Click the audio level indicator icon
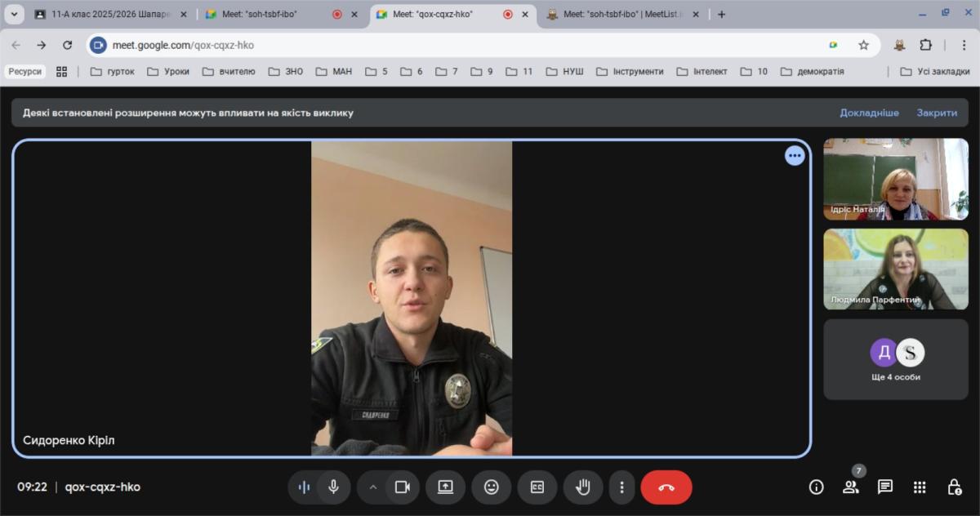This screenshot has width=980, height=516. tap(304, 487)
